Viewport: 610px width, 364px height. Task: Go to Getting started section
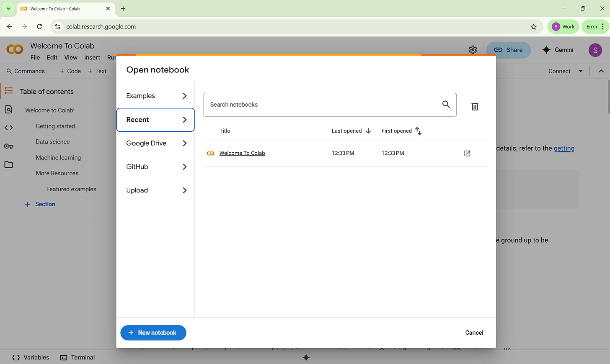click(55, 126)
